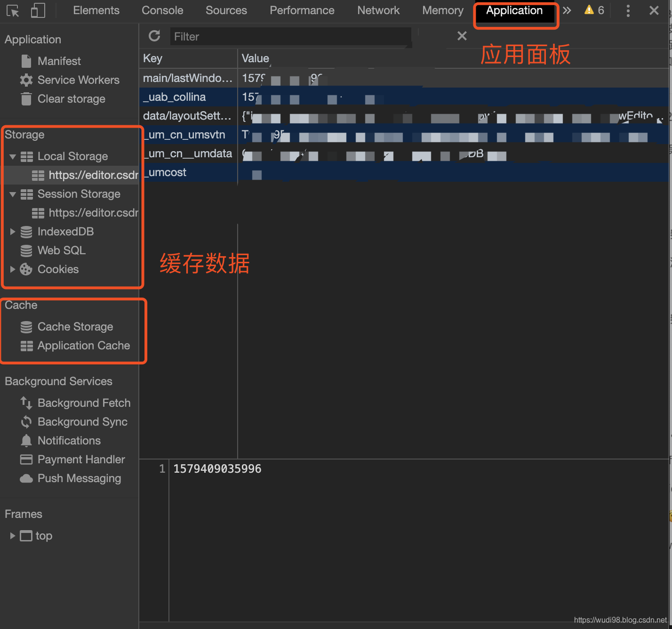This screenshot has width=672, height=629.
Task: Go to the Network tab
Action: click(x=378, y=10)
